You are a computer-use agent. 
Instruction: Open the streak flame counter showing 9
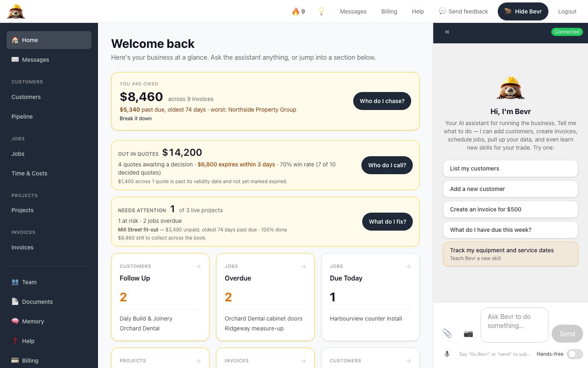pos(298,11)
